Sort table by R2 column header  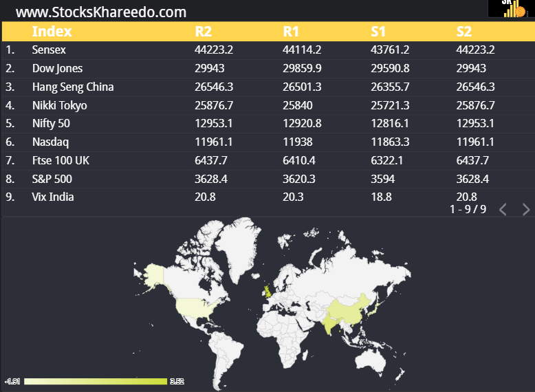[204, 32]
